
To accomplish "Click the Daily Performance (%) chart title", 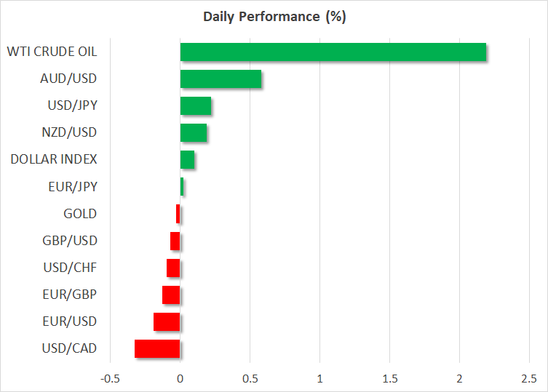I will click(274, 17).
